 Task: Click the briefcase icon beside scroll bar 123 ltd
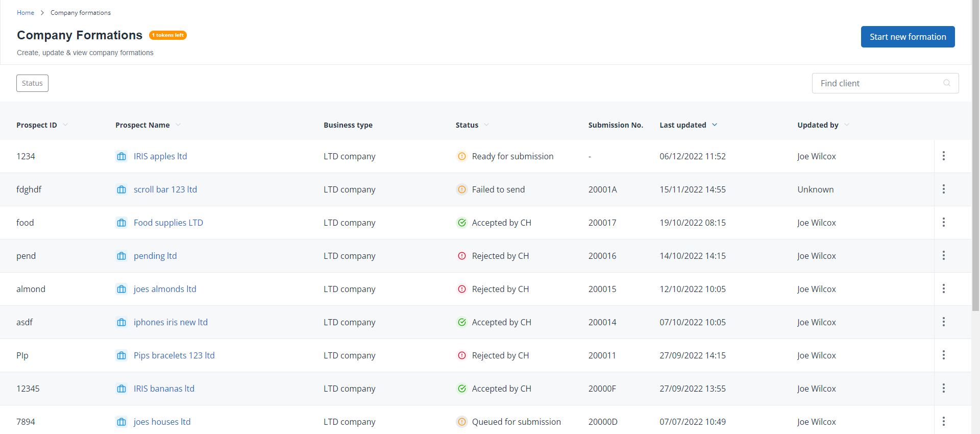[121, 189]
